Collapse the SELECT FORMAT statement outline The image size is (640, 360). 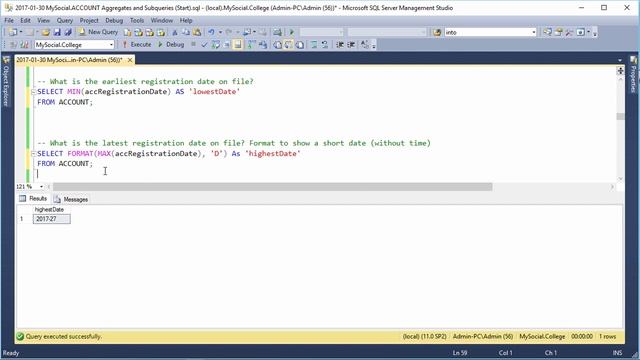[x=33, y=153]
